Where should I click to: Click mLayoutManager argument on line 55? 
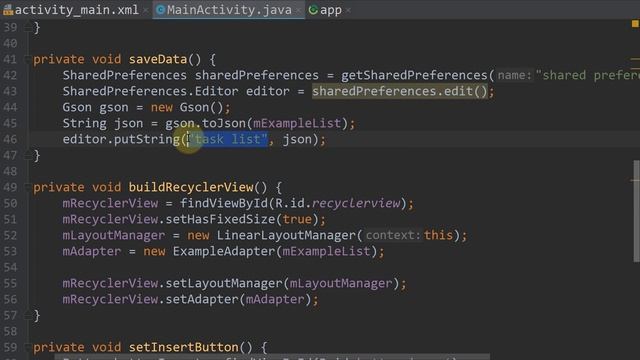click(x=341, y=283)
